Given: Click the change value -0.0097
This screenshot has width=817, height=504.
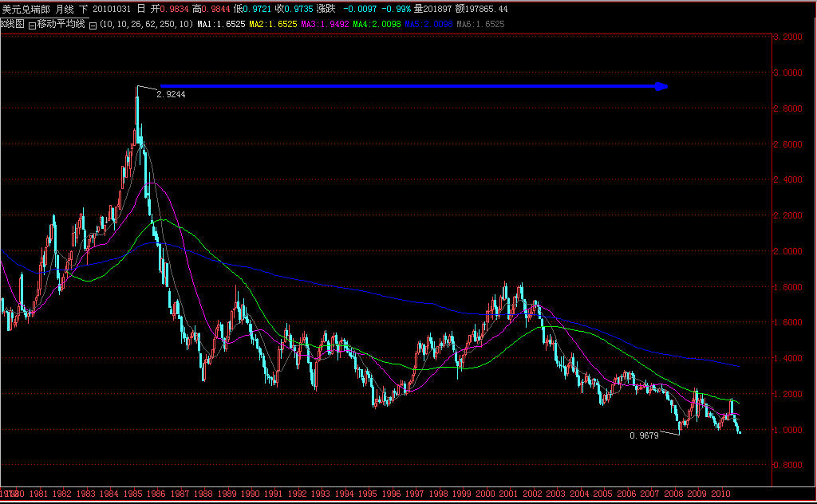Looking at the screenshot, I should [x=360, y=9].
